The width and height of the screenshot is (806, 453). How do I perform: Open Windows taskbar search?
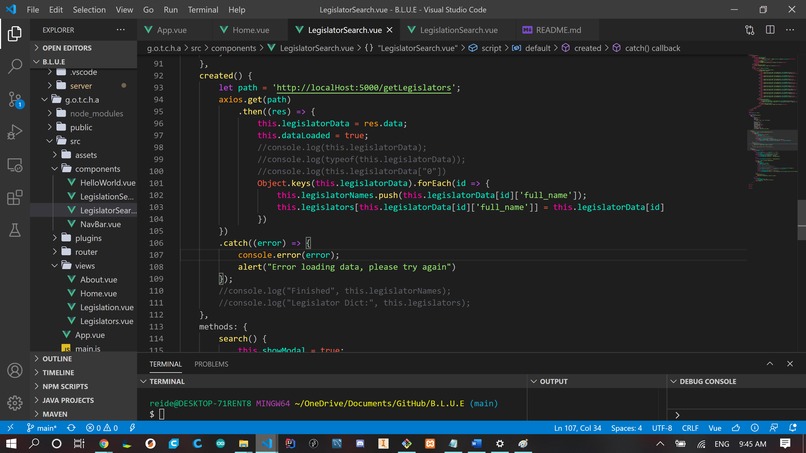(x=34, y=443)
